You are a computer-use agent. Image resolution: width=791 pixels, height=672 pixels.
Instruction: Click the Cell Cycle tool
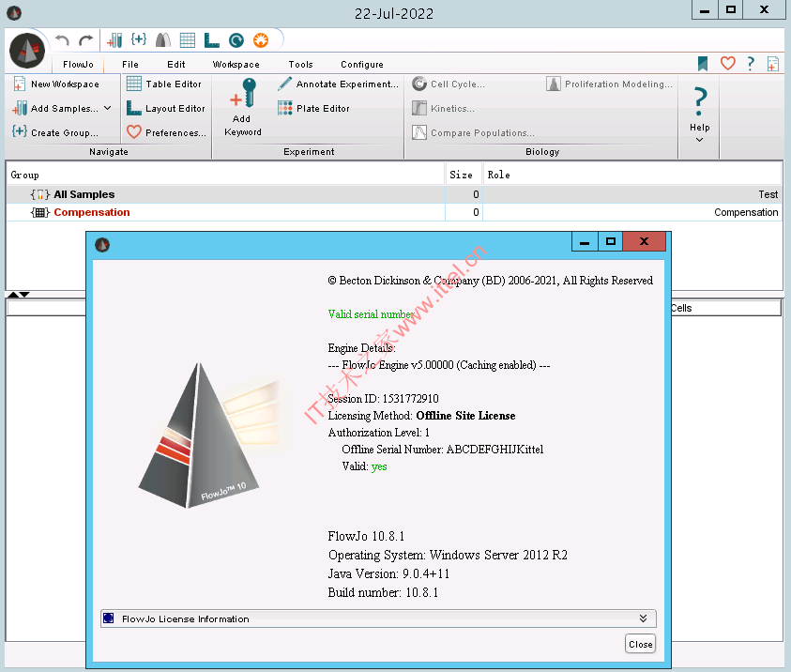[x=449, y=84]
